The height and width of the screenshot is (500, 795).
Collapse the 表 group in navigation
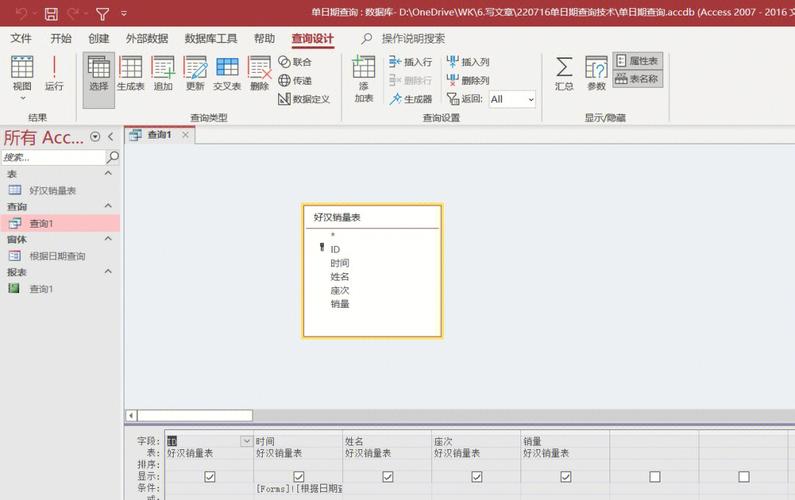click(108, 173)
